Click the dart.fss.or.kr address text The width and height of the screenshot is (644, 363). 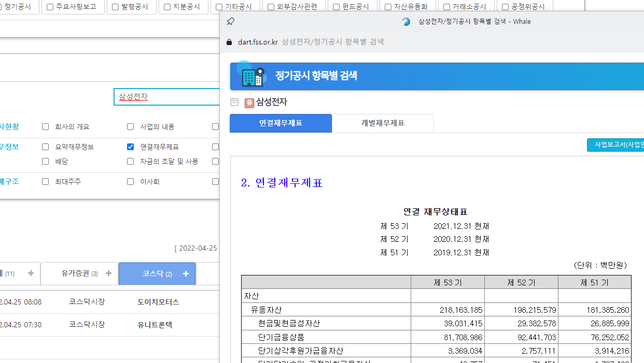point(258,42)
